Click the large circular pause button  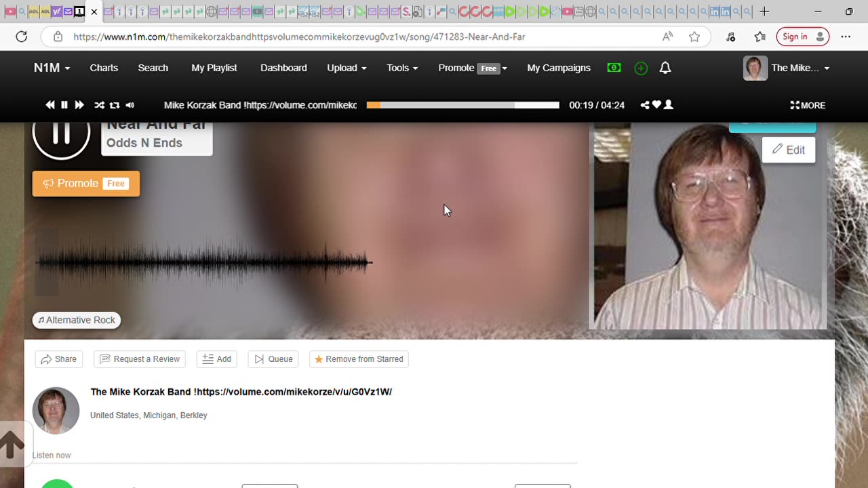[62, 134]
